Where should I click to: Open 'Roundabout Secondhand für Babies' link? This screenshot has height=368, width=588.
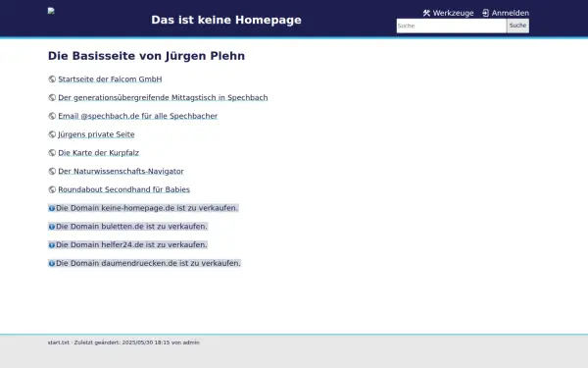coord(123,189)
